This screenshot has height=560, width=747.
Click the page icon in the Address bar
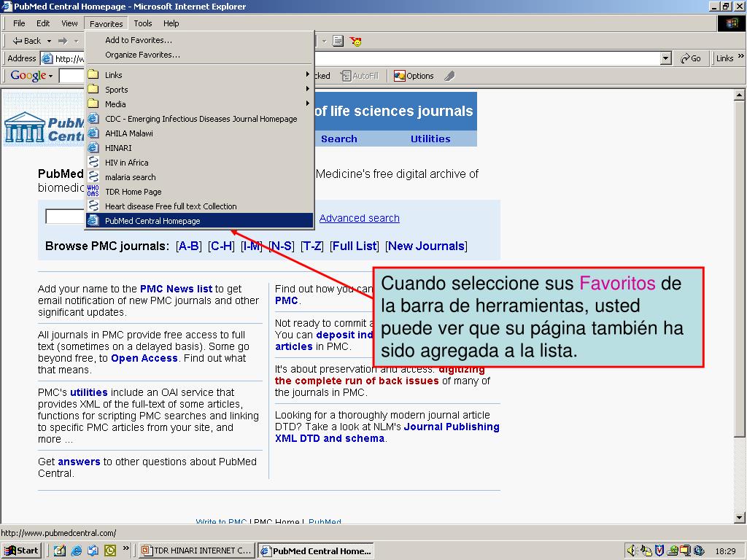47,58
